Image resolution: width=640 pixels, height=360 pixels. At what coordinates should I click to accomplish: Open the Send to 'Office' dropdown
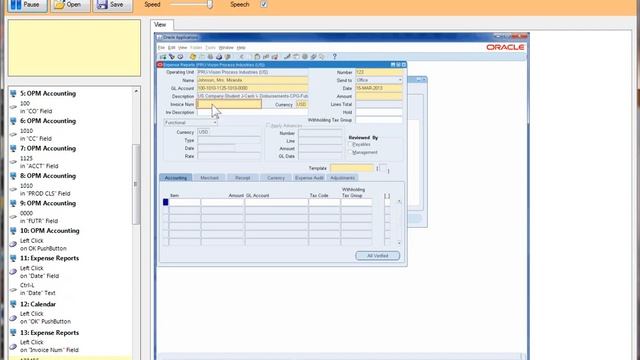coord(379,80)
